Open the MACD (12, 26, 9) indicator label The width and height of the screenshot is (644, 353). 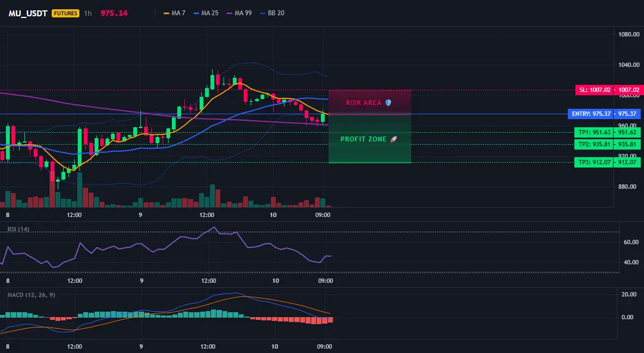[31, 295]
